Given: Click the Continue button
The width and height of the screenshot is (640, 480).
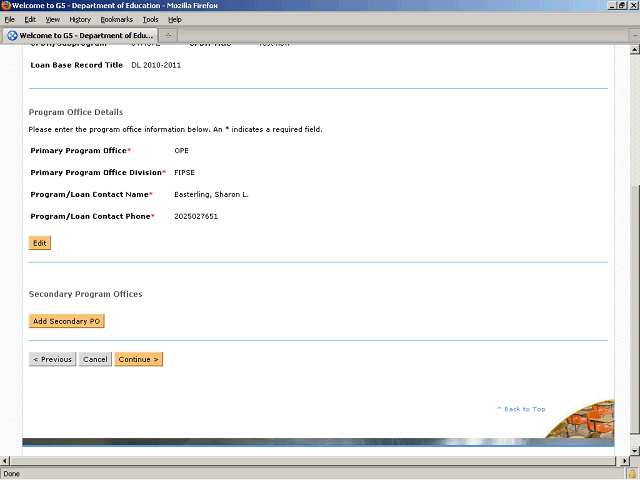Looking at the screenshot, I should (x=138, y=359).
